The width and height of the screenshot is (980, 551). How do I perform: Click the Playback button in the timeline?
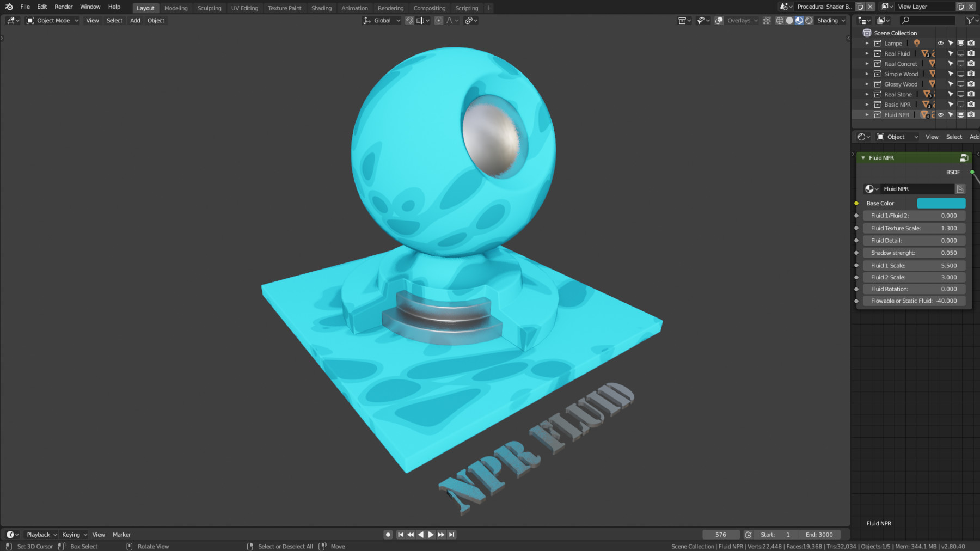[38, 534]
